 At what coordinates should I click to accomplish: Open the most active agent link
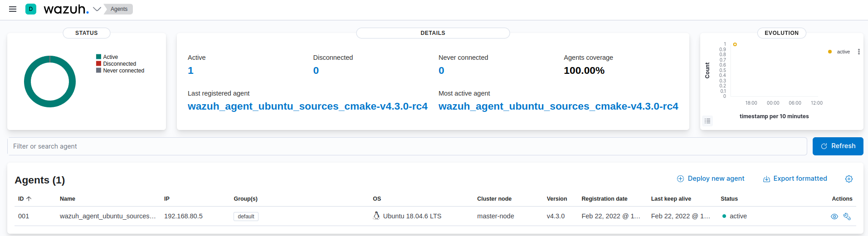coord(558,106)
